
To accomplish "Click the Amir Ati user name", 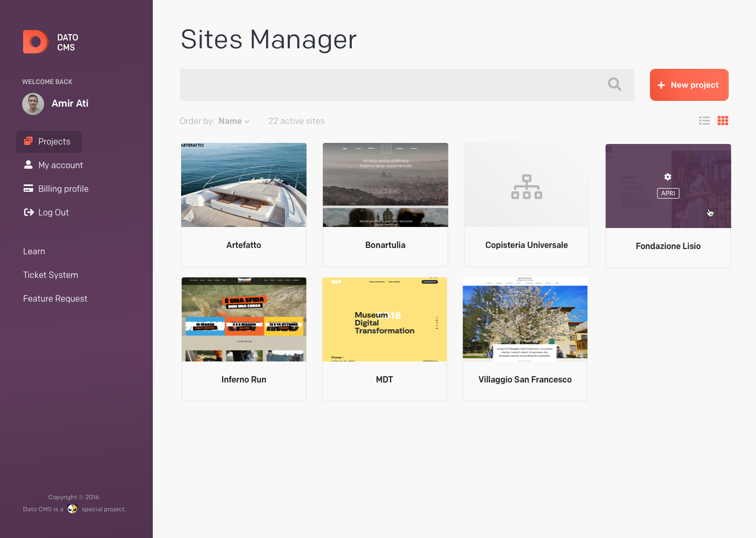I will pos(70,104).
